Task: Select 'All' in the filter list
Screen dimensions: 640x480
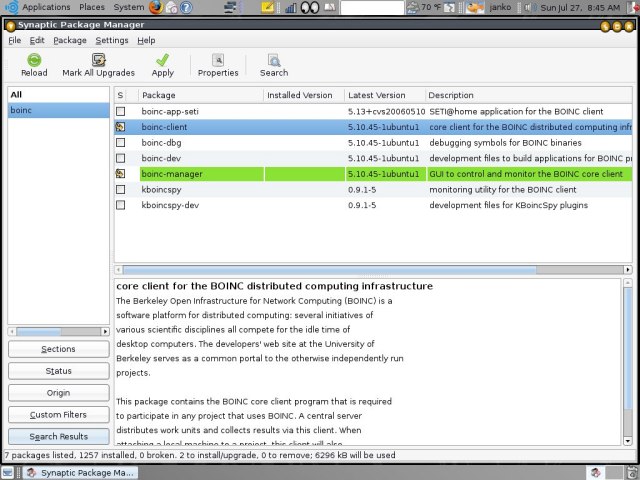Action: pos(58,95)
